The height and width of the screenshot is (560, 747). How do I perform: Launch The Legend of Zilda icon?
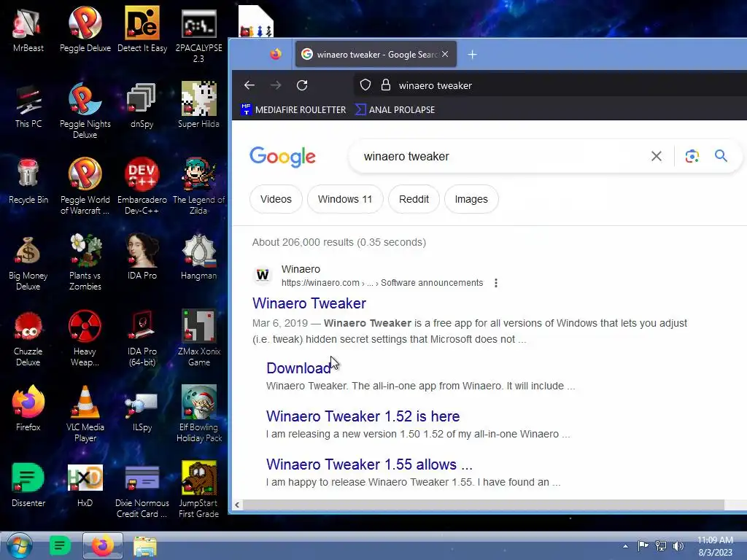click(198, 186)
